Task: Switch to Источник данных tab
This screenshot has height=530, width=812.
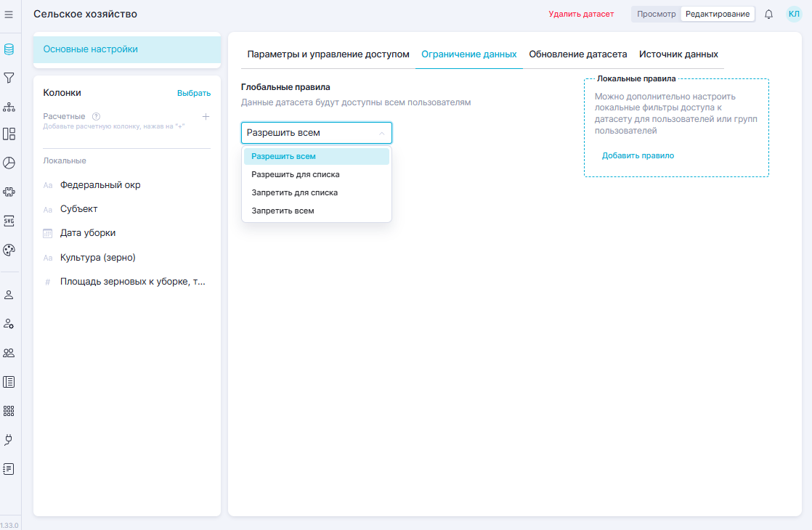Action: point(678,54)
